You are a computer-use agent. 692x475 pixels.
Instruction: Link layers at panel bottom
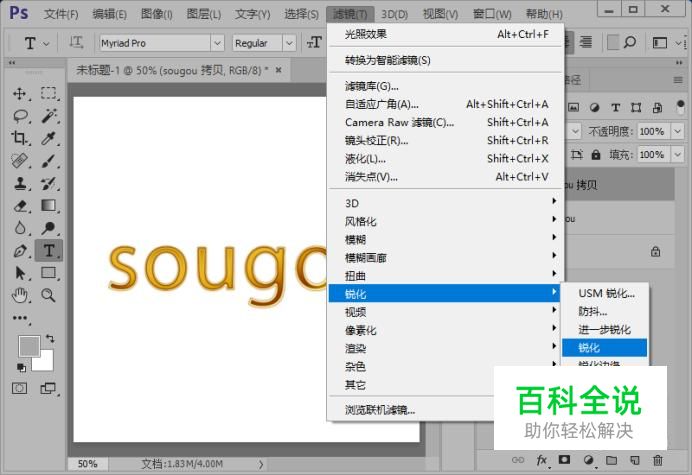pos(518,460)
